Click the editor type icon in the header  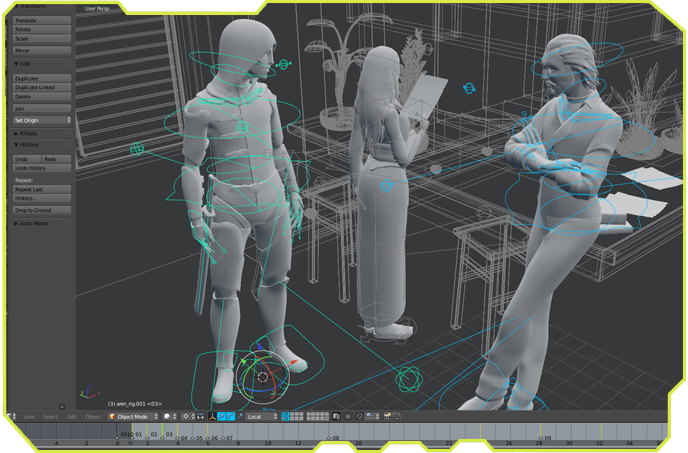(10, 416)
